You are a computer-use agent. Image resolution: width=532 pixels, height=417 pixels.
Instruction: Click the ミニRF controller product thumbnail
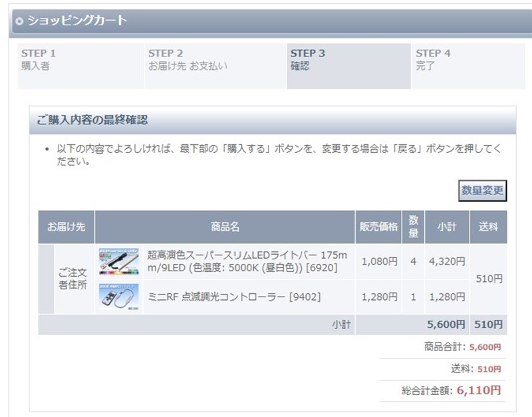tap(120, 297)
